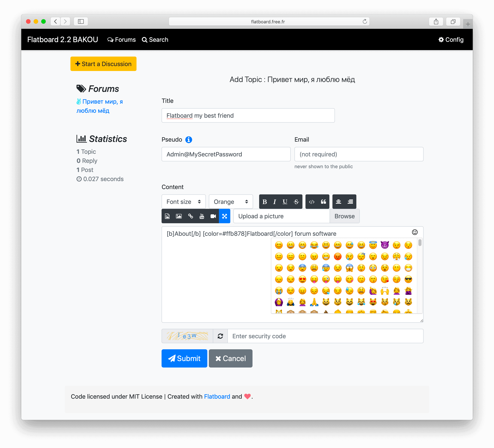Toggle the emoji picker smiley icon
This screenshot has height=448, width=494.
tap(415, 232)
